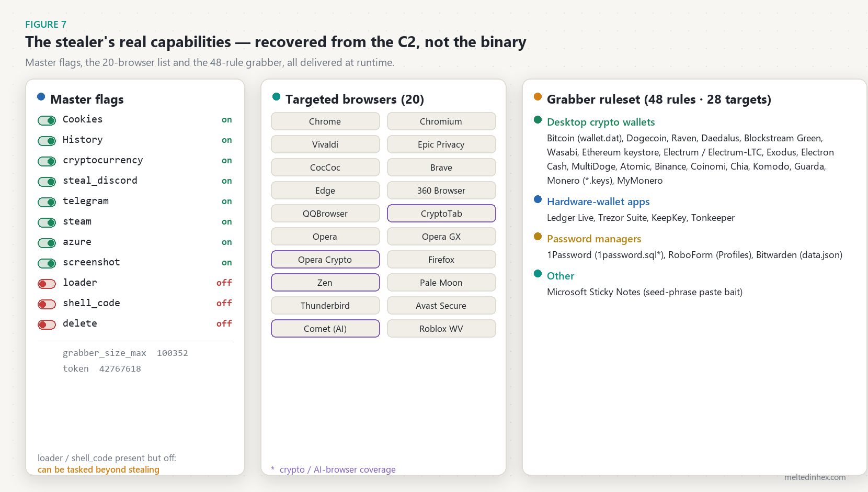The width and height of the screenshot is (868, 492).
Task: Click the meltedinhex.com credit
Action: (x=815, y=477)
